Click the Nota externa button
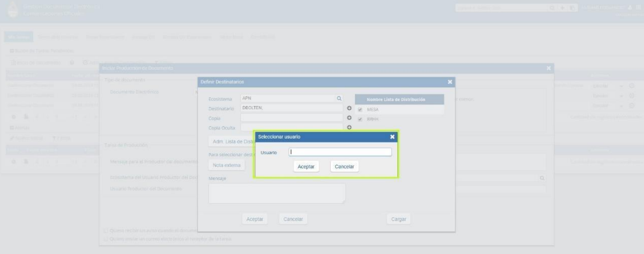 click(226, 165)
